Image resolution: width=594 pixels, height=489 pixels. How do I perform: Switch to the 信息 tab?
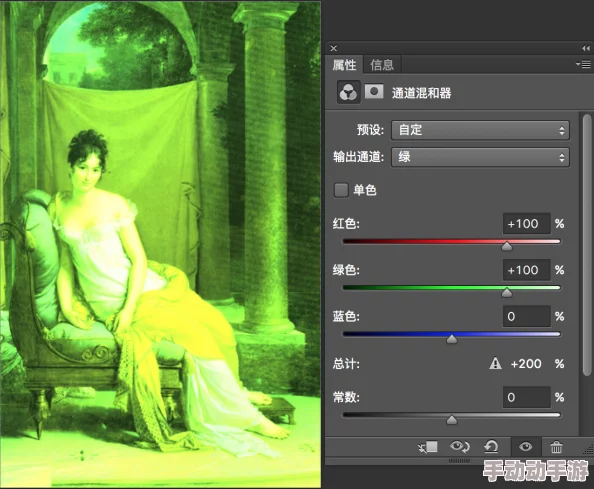point(382,65)
